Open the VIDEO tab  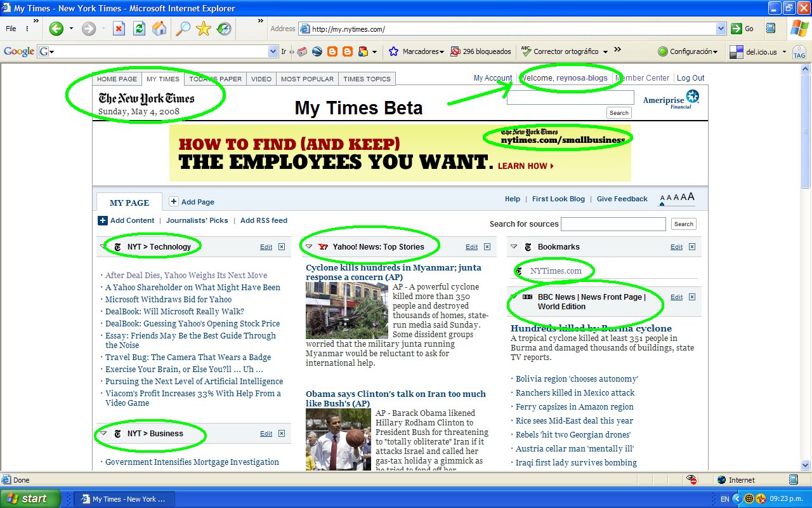261,79
